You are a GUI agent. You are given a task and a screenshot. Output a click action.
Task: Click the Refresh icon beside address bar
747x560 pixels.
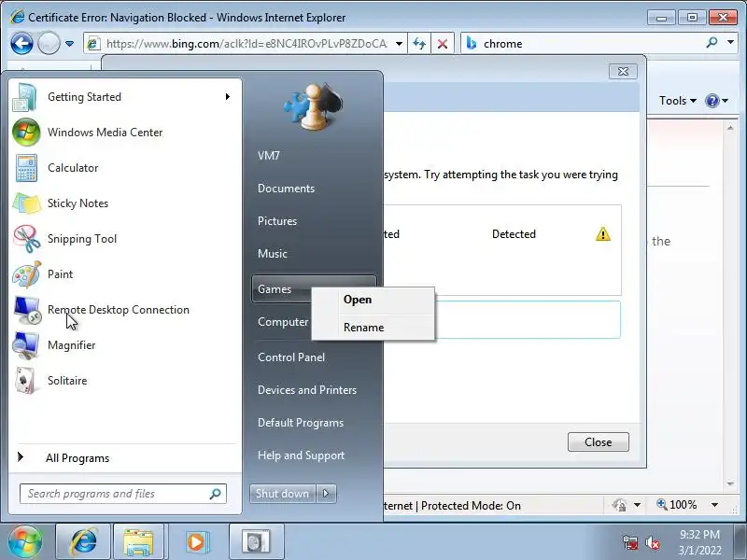click(419, 44)
